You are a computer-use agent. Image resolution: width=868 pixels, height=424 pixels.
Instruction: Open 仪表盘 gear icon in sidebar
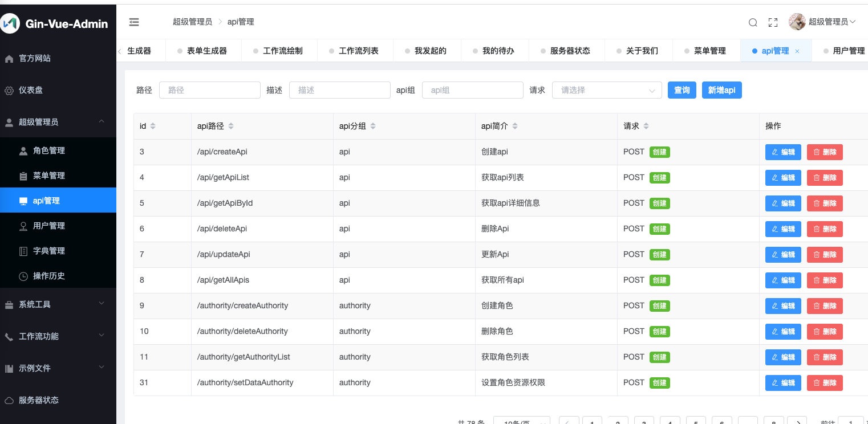click(x=9, y=91)
